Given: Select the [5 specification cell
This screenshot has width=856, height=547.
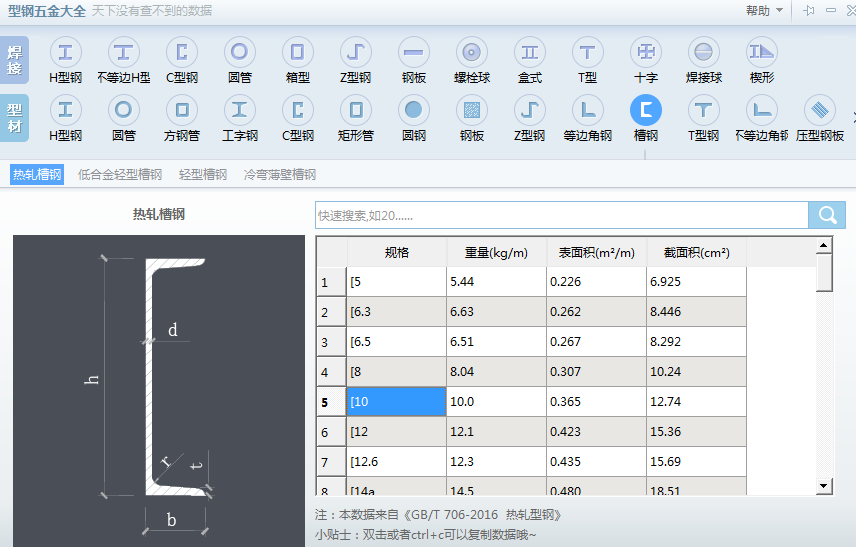Looking at the screenshot, I should pos(396,282).
